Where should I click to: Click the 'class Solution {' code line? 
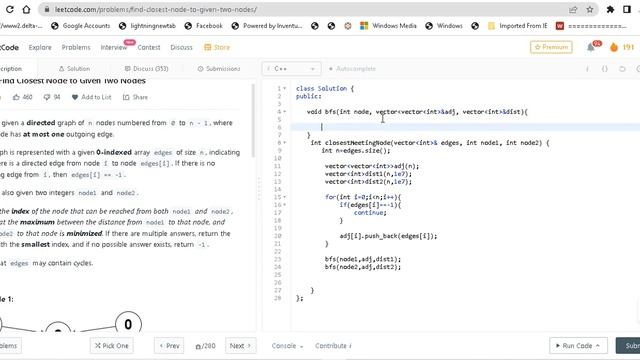point(325,89)
